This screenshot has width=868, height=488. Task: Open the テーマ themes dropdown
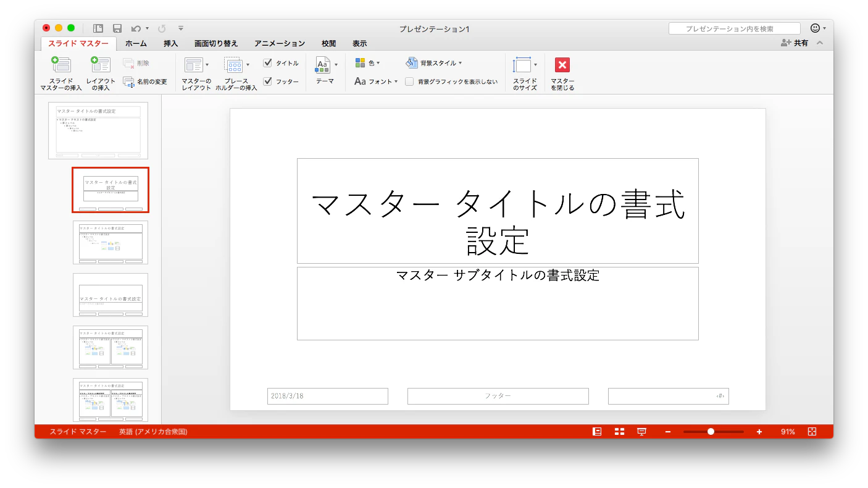326,72
